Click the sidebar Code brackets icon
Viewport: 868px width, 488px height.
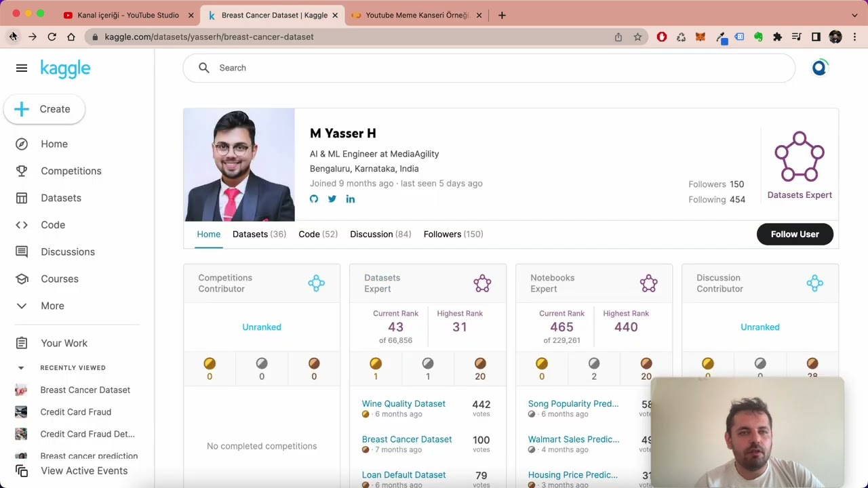pyautogui.click(x=22, y=225)
